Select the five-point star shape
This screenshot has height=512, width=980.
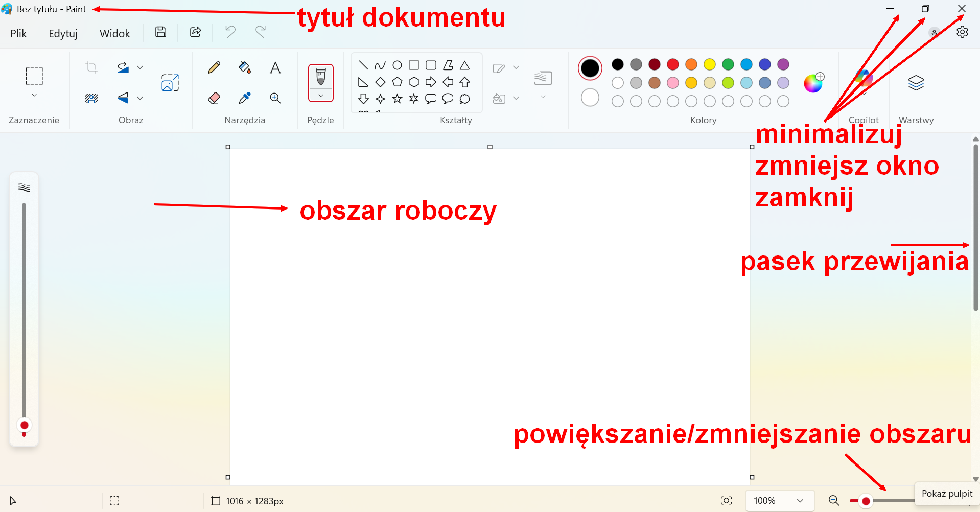(397, 99)
